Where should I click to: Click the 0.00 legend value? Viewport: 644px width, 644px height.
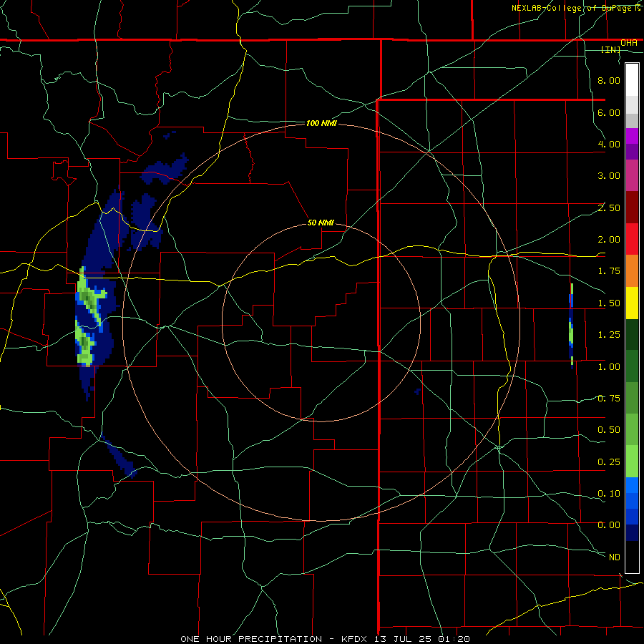click(609, 525)
